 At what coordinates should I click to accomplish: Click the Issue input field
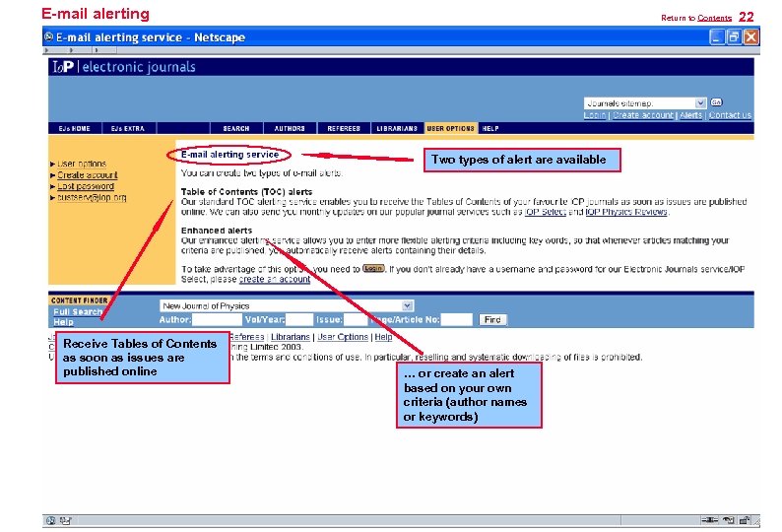(x=356, y=319)
